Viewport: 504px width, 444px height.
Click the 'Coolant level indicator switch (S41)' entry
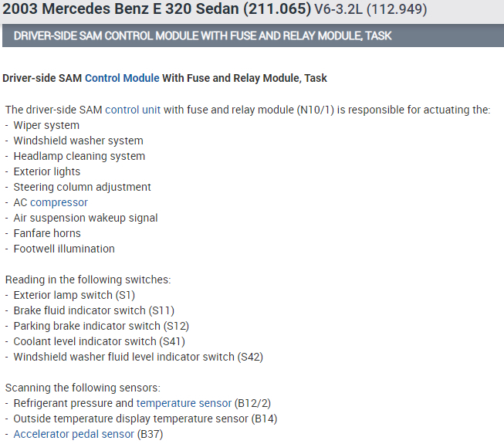point(99,341)
